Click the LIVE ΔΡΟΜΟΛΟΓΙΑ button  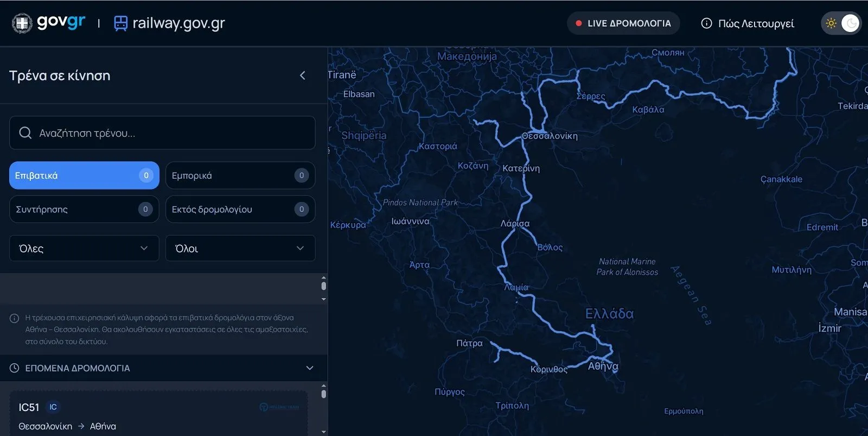[623, 23]
